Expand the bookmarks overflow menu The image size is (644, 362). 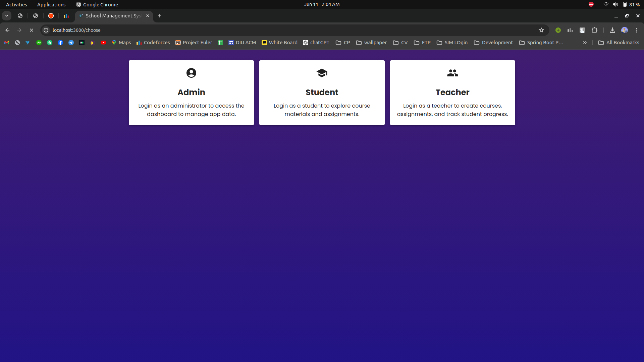[x=585, y=43]
